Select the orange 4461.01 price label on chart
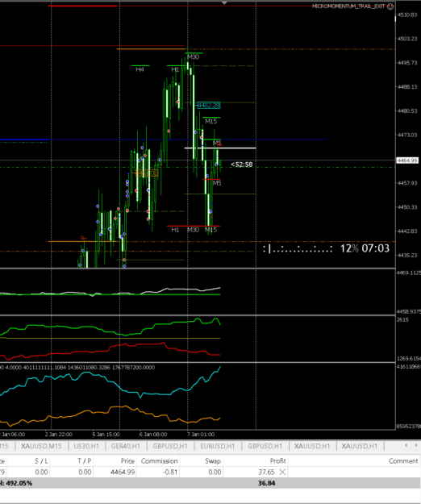Screen dimensions: 421x504 pyautogui.click(x=147, y=173)
